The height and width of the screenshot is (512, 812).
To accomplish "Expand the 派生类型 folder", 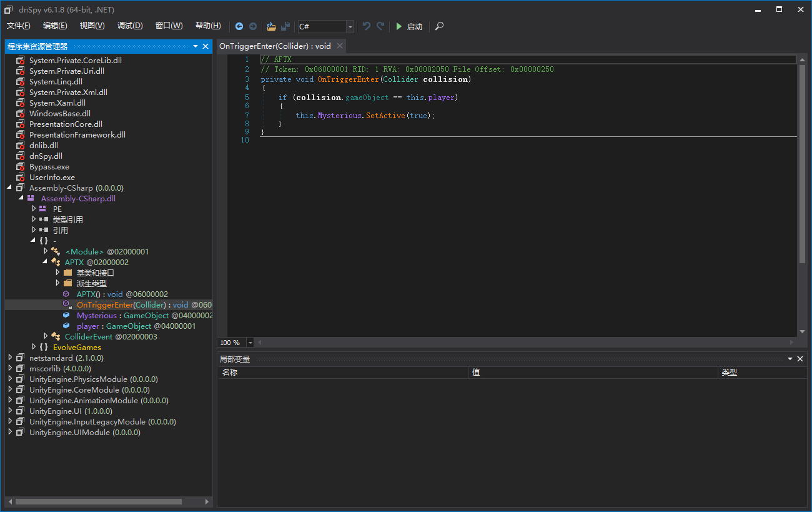I will 57,283.
